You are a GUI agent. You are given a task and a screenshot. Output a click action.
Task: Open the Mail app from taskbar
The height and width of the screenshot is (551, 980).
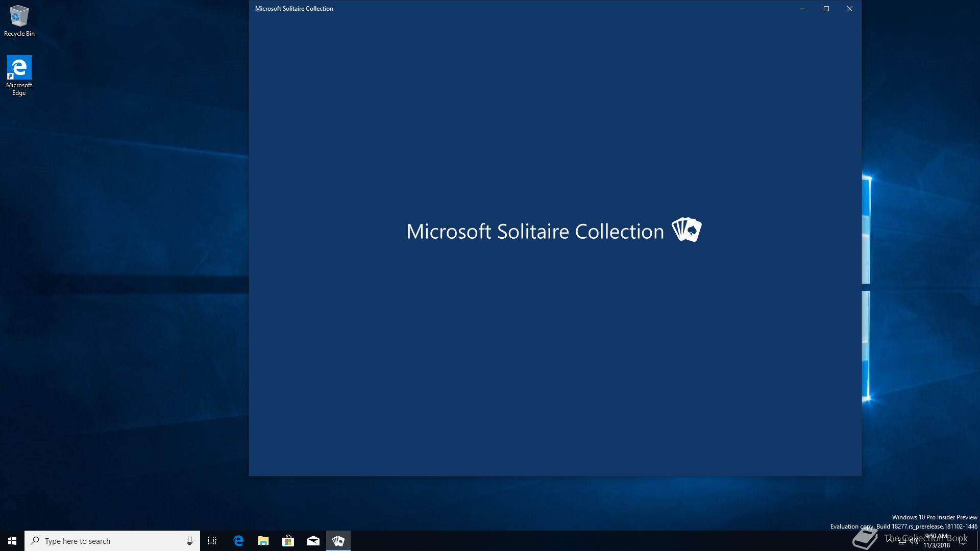point(313,541)
